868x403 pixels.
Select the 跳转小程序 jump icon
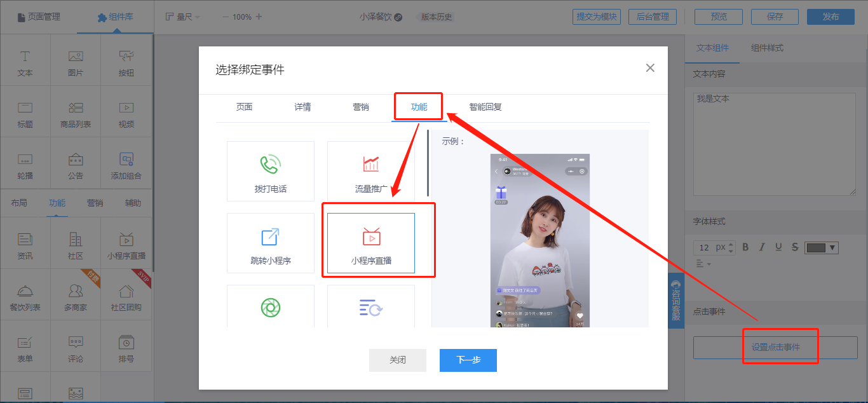(x=270, y=243)
